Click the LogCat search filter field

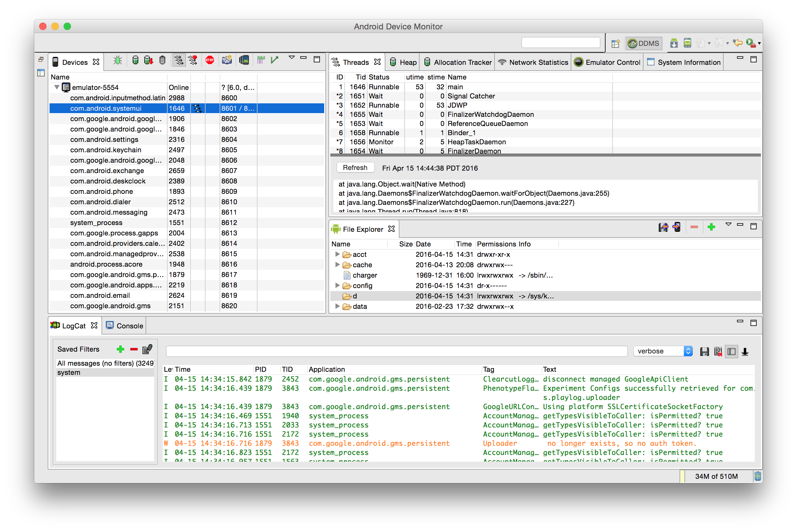tap(396, 351)
